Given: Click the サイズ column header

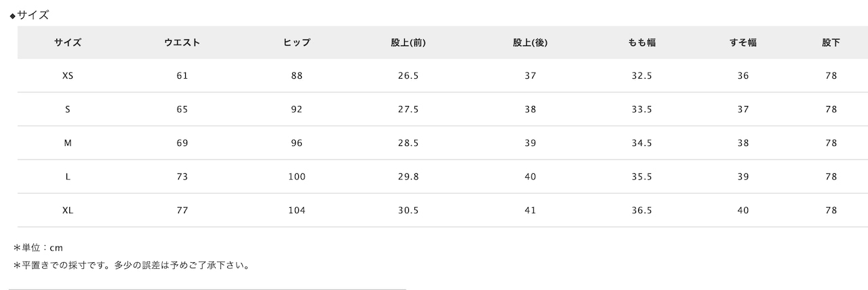Looking at the screenshot, I should pyautogui.click(x=68, y=42).
